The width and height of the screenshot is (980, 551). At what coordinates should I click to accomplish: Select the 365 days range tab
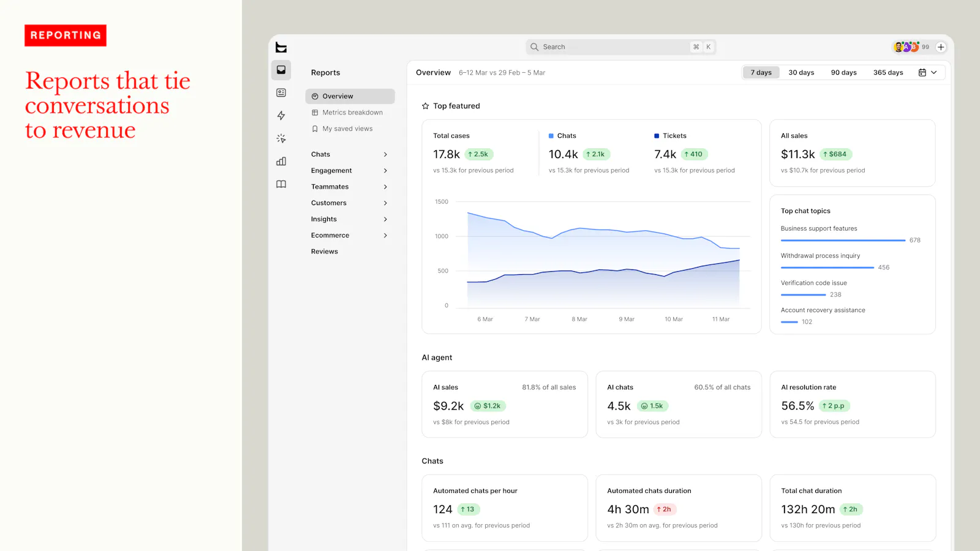pos(888,72)
